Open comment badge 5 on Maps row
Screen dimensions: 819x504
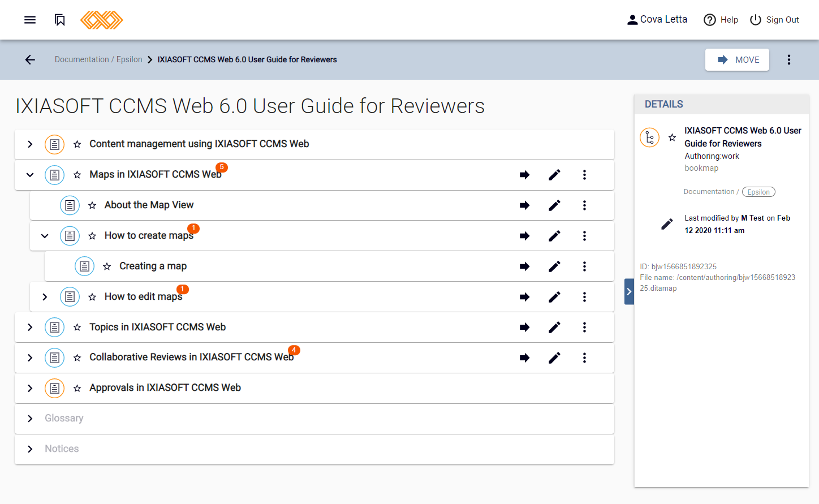222,167
